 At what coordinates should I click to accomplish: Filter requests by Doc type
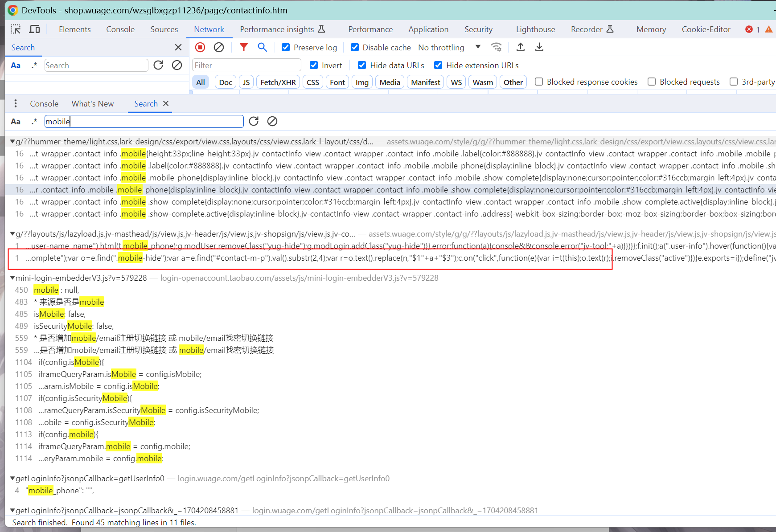pyautogui.click(x=226, y=82)
